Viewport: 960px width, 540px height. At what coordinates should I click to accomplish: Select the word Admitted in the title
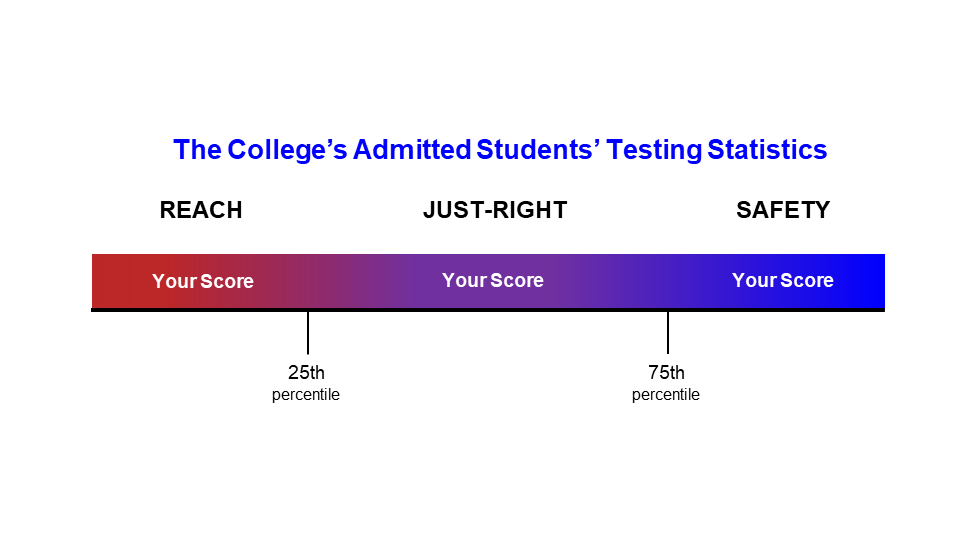pos(412,150)
